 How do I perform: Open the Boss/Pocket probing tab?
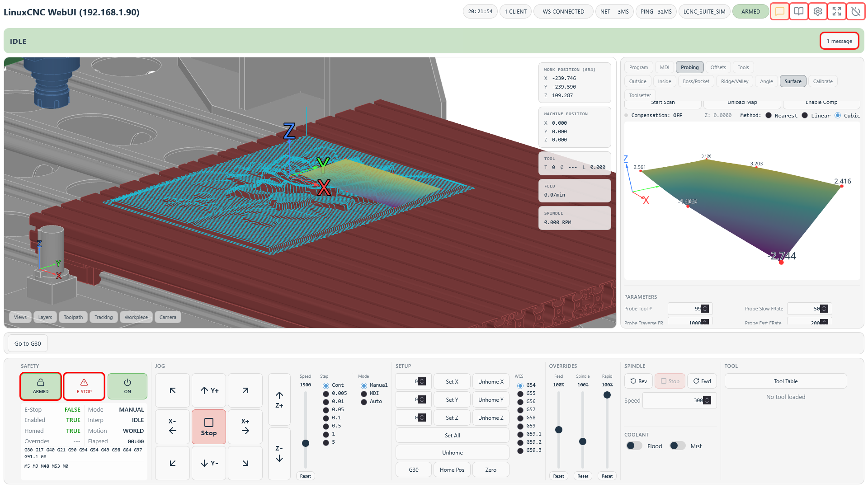coord(696,81)
